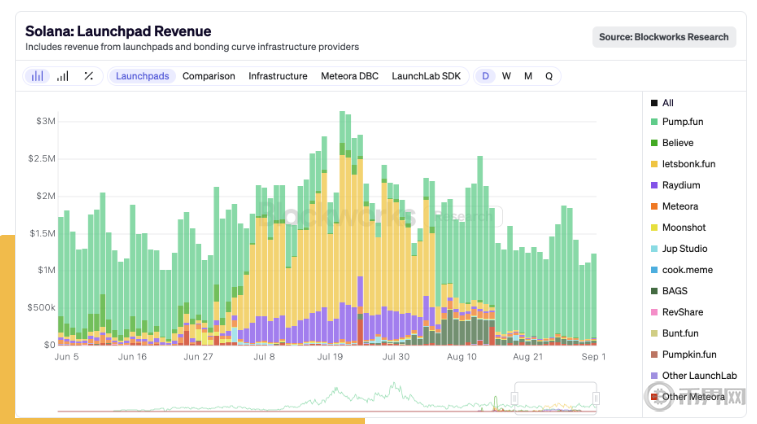Click the Raydium purple legend swatch
Viewport: 757px width, 424px height.
coord(654,185)
